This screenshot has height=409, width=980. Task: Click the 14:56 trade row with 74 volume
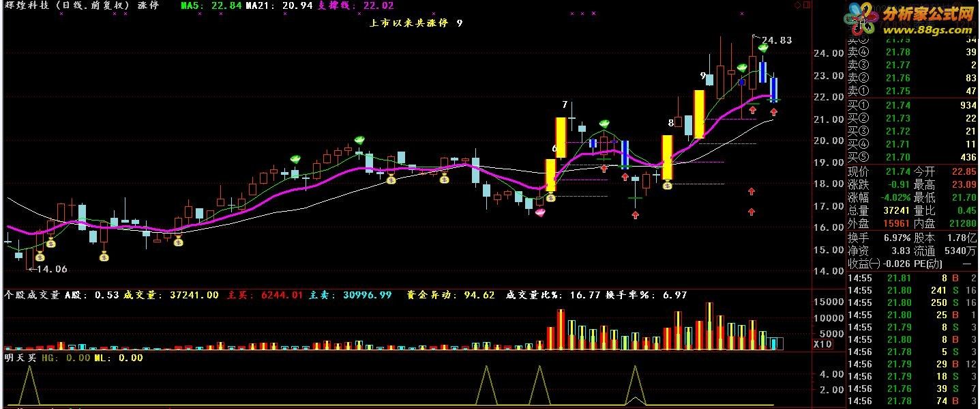click(912, 401)
